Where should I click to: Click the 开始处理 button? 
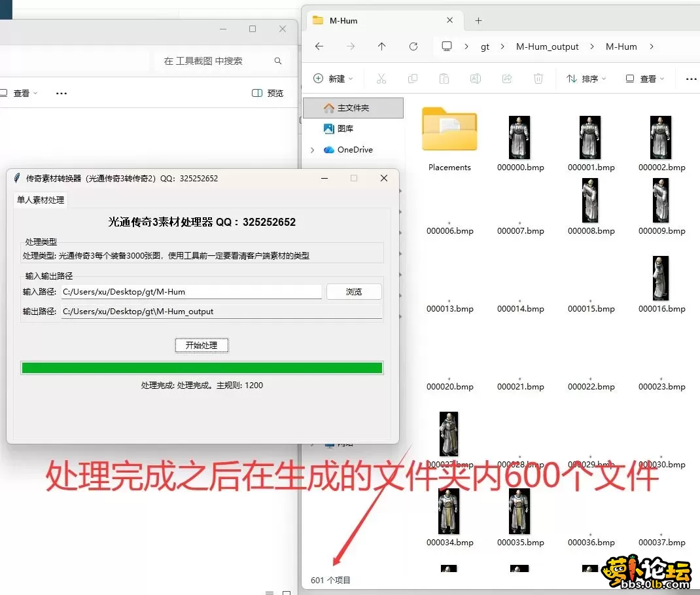click(201, 346)
